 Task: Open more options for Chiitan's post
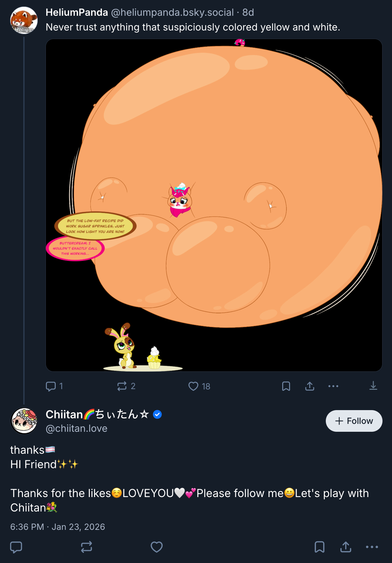coord(372,547)
